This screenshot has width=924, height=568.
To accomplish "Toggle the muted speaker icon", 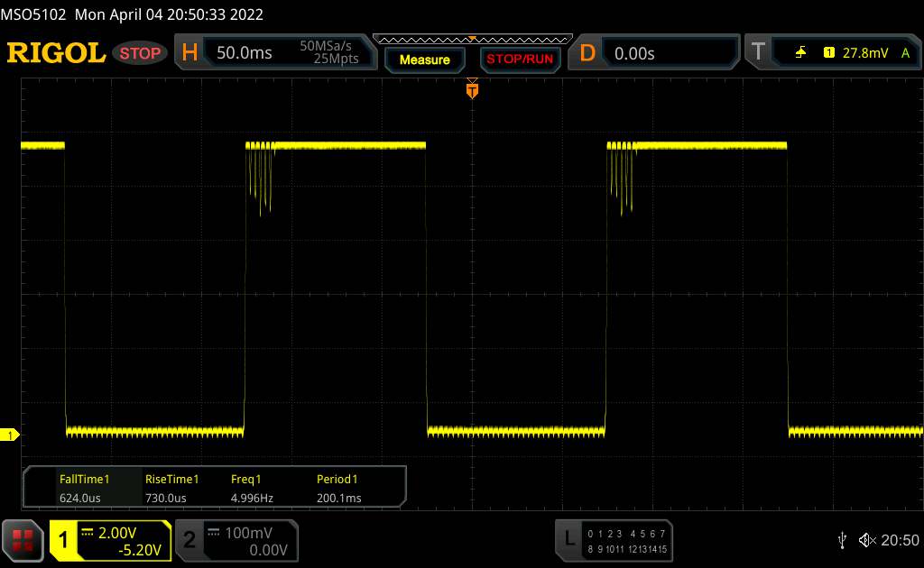I will click(866, 539).
